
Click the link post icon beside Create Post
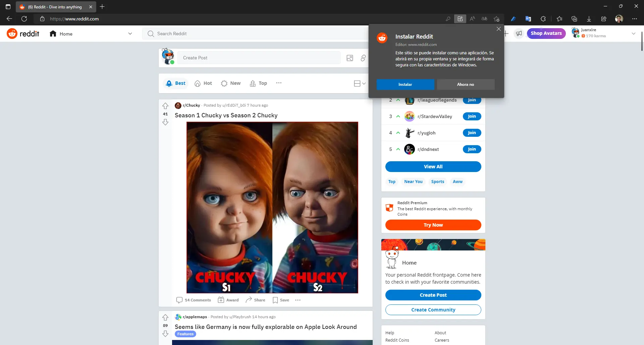point(363,58)
